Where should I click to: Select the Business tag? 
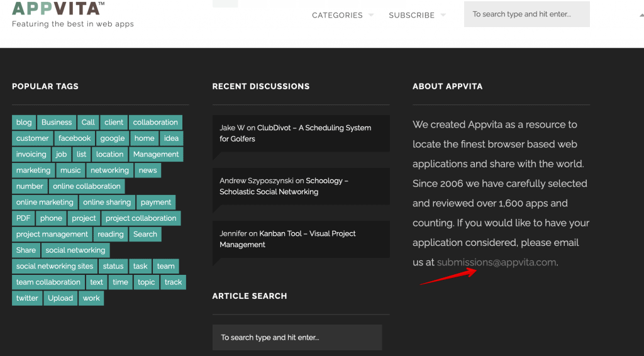pyautogui.click(x=57, y=123)
